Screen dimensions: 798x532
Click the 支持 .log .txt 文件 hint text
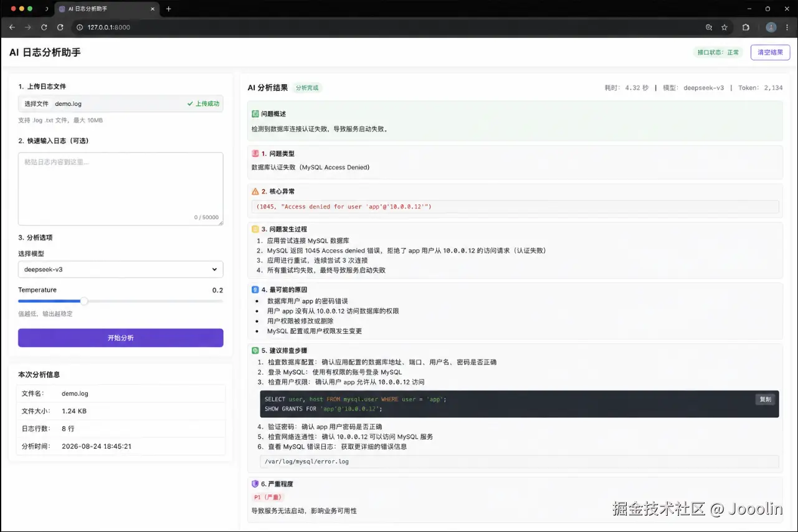(x=60, y=120)
